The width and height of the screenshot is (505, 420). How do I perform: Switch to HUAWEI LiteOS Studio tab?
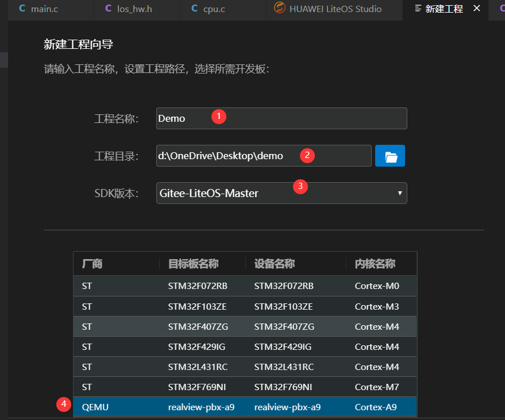[334, 9]
